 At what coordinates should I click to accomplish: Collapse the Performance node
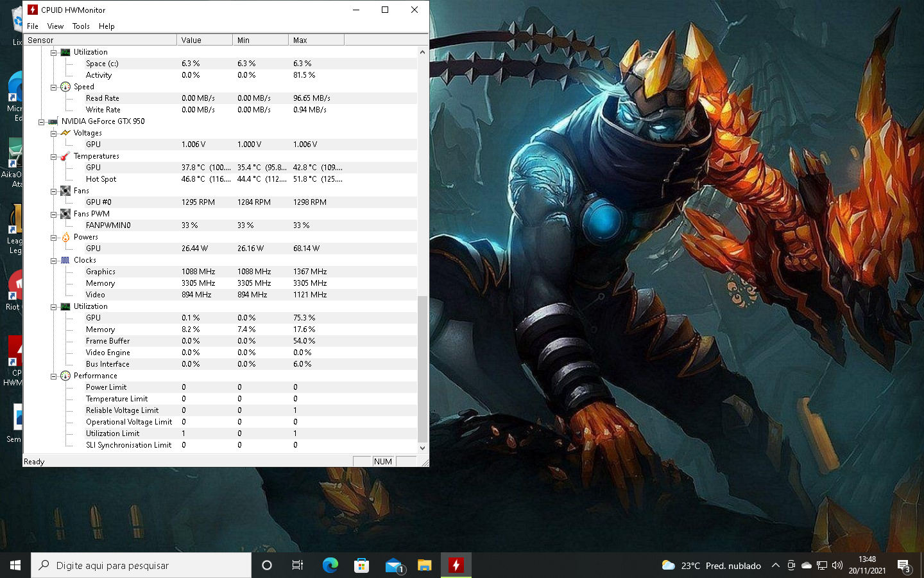54,376
